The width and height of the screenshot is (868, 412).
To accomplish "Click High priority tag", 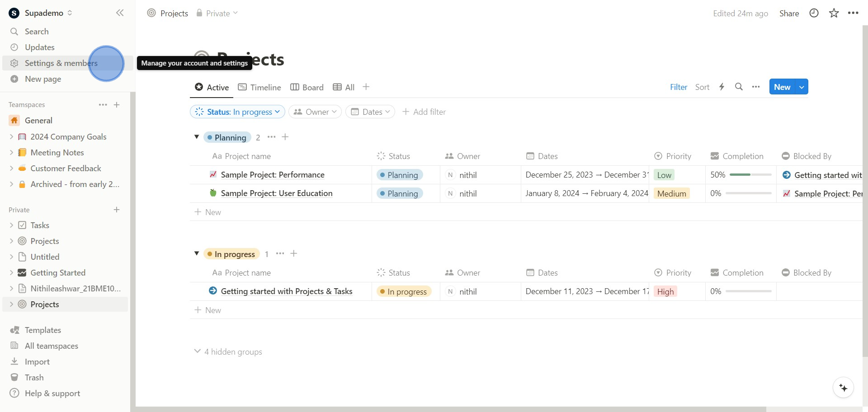I will [665, 291].
